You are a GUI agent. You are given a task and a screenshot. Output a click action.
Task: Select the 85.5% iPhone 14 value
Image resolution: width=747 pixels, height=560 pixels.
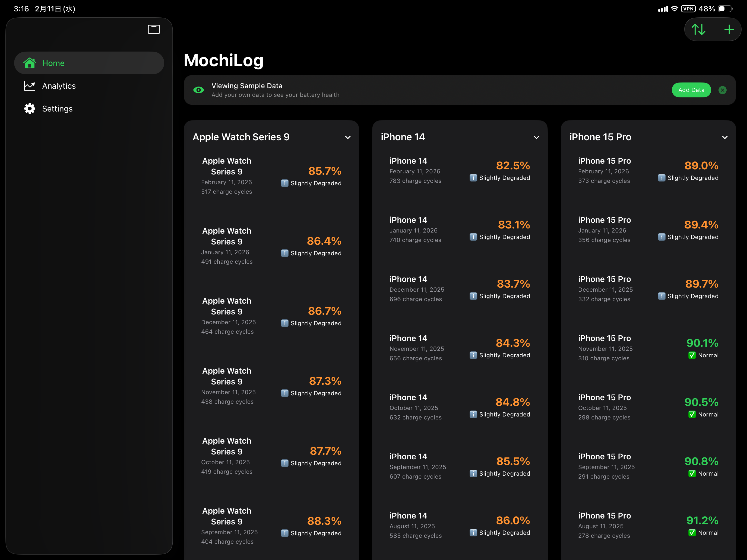pyautogui.click(x=513, y=462)
